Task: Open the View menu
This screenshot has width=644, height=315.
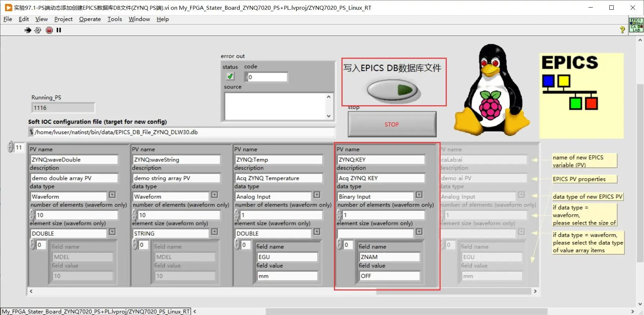Action: pyautogui.click(x=41, y=19)
